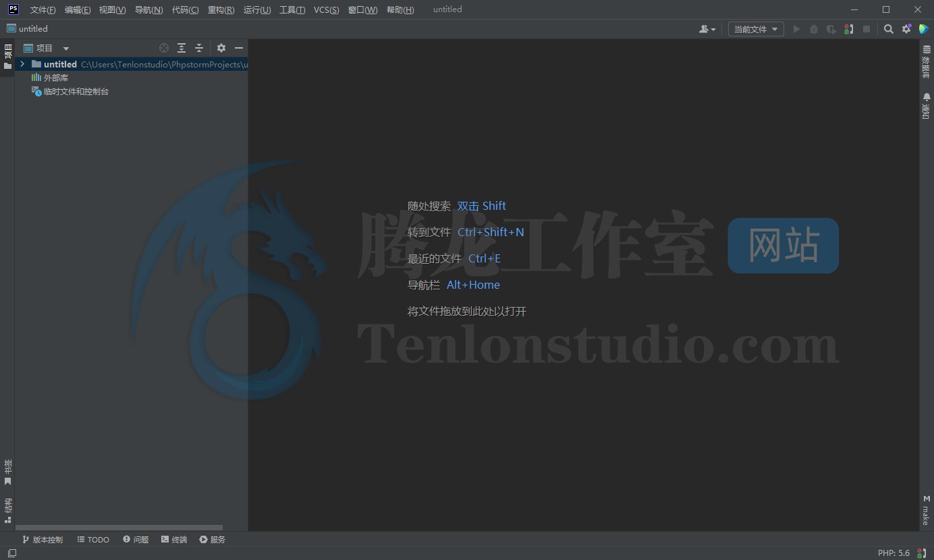Open the VCS(S) menu
This screenshot has height=560, width=934.
pos(327,9)
